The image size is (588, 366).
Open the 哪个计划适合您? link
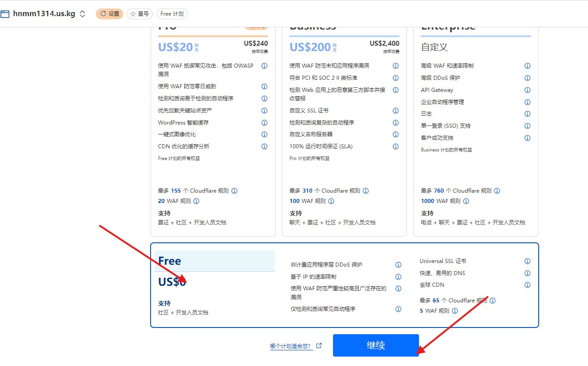point(290,346)
